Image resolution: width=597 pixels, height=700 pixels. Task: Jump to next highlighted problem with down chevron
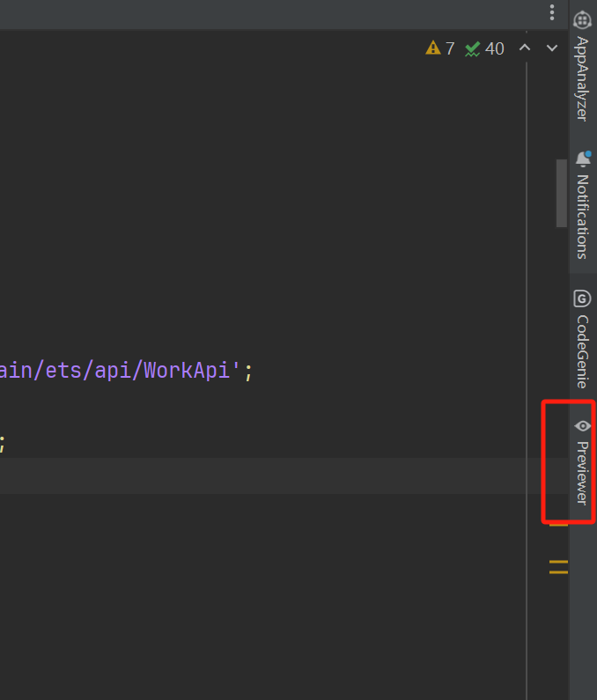point(552,48)
